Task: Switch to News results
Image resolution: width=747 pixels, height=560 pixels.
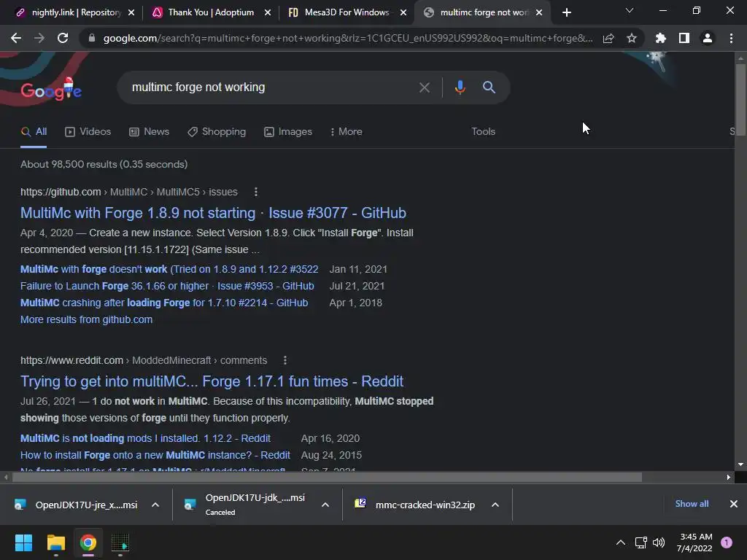Action: point(149,132)
